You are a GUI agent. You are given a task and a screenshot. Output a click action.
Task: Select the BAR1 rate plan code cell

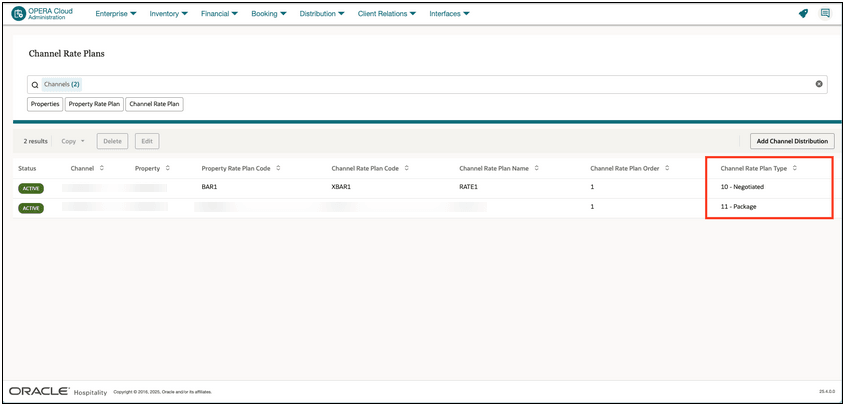209,187
